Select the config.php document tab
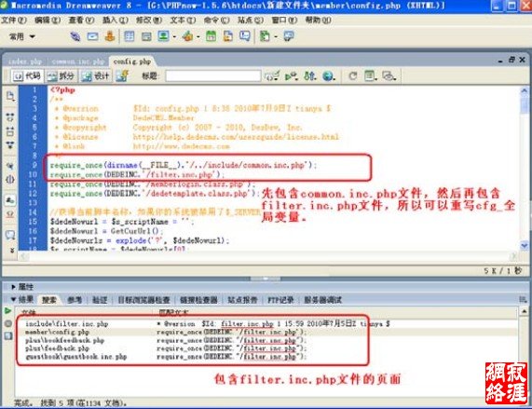Image resolution: width=532 pixels, height=409 pixels. 132,61
